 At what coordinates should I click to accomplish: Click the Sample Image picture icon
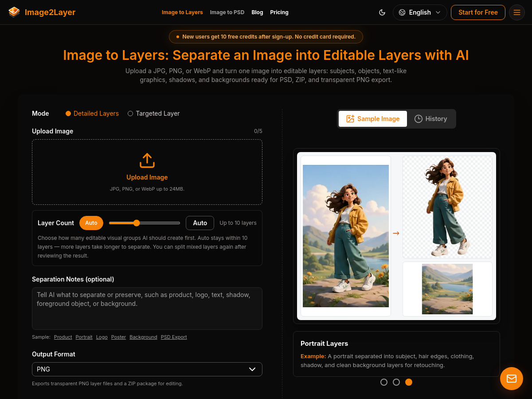tap(350, 119)
